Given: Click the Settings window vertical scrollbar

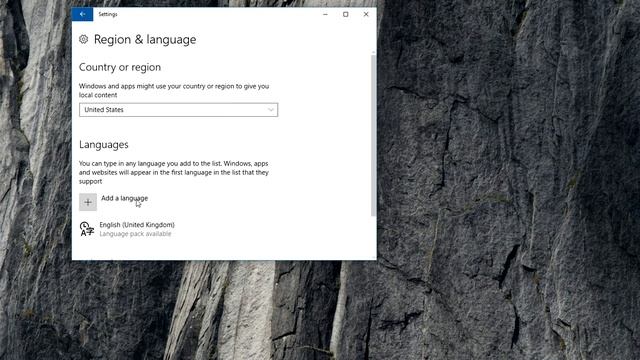Looking at the screenshot, I should pyautogui.click(x=373, y=136).
